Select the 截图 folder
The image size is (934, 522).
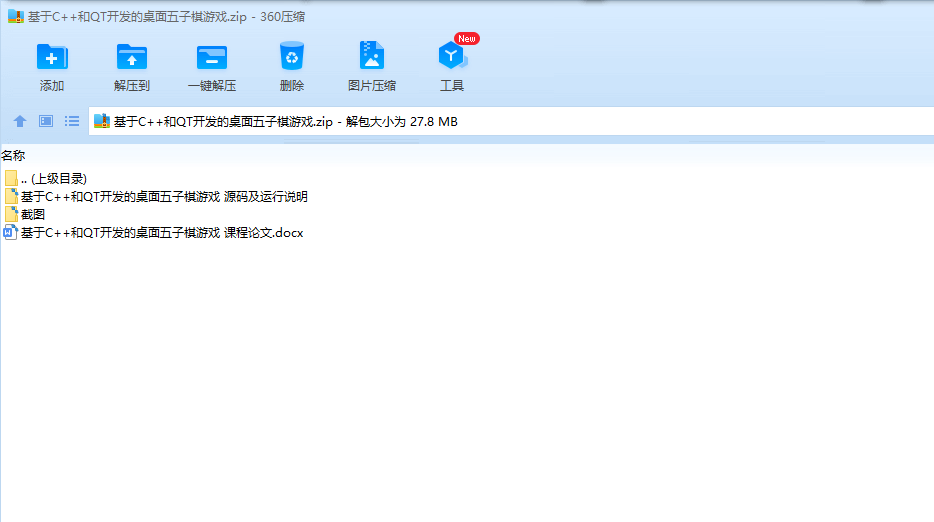coord(25,215)
